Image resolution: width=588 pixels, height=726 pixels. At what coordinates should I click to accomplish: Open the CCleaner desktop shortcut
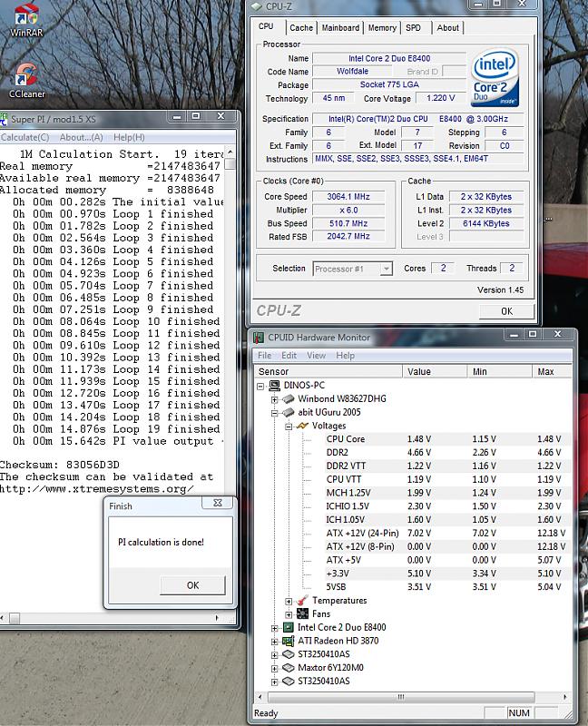[x=26, y=81]
